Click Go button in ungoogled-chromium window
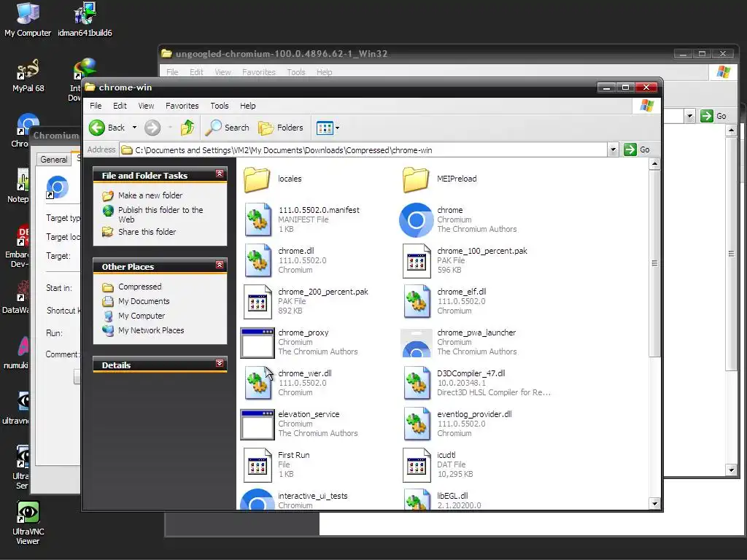The height and width of the screenshot is (560, 747). 713,116
